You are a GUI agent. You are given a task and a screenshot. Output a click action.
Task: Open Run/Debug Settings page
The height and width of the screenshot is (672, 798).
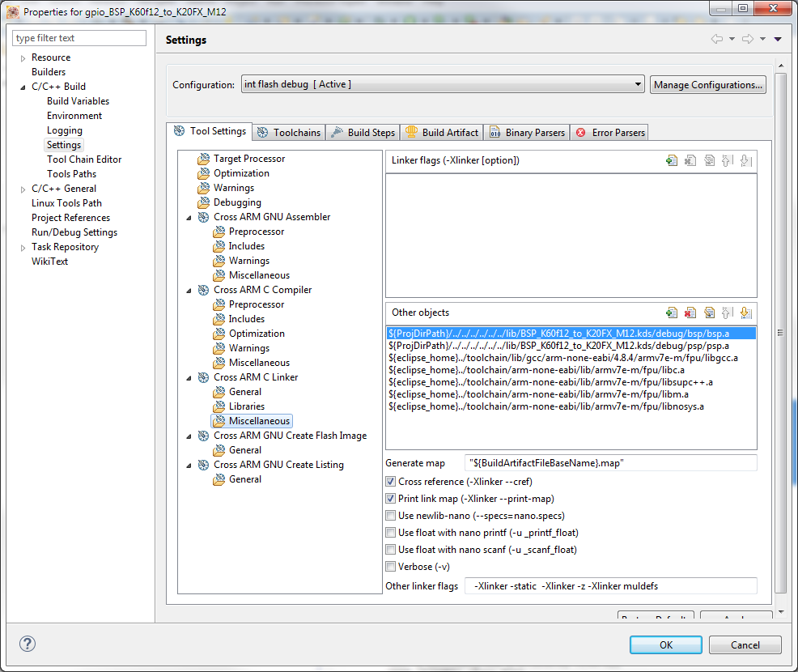74,232
